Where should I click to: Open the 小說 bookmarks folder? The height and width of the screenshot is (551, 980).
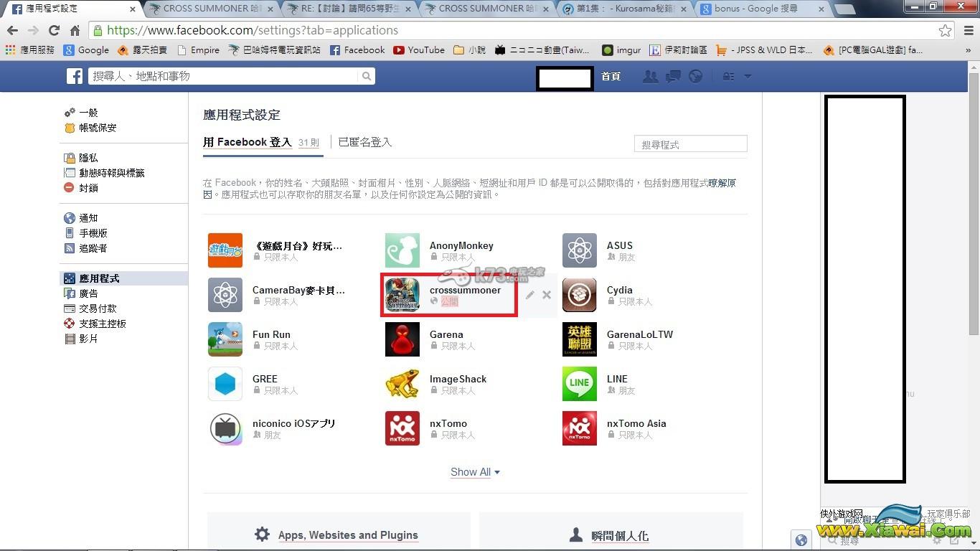(470, 50)
